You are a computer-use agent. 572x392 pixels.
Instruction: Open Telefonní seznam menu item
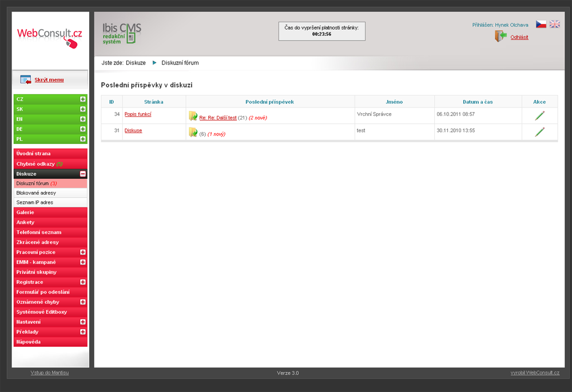50,232
